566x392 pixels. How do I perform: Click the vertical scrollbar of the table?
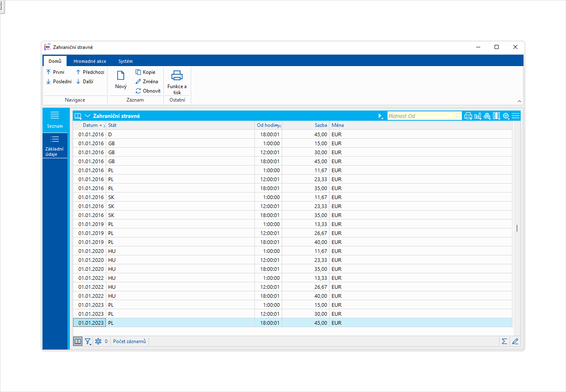tap(517, 228)
